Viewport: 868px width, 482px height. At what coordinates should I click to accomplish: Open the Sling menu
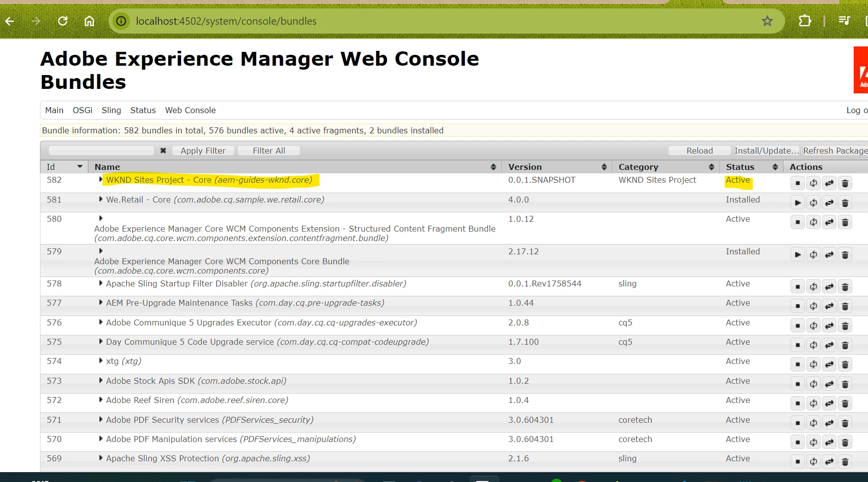[111, 110]
